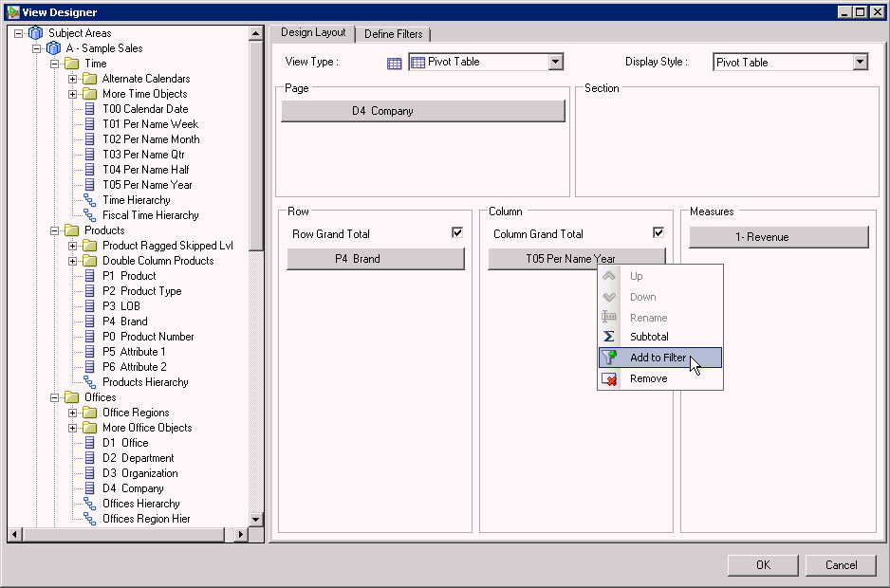
Task: Expand the More Office Objects folder
Action: click(73, 428)
